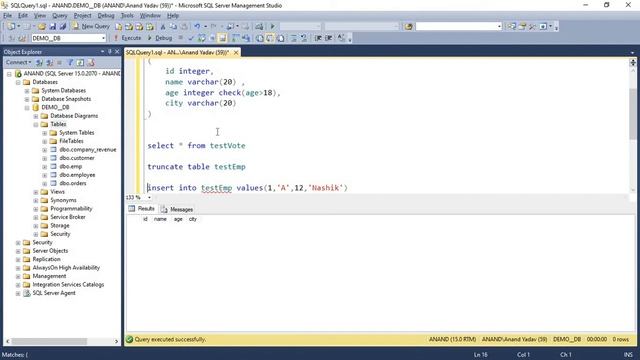Click the Display Estimated Execution Plan icon
The height and width of the screenshot is (360, 640).
pos(202,38)
